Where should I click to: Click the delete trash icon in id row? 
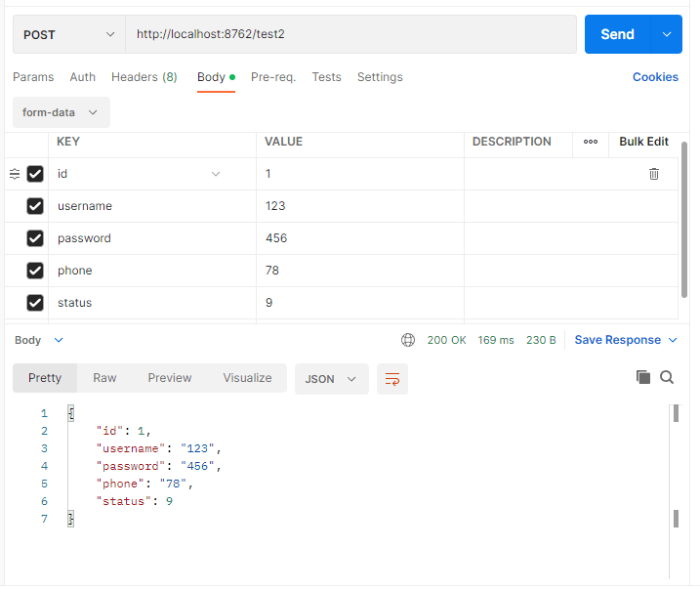653,174
